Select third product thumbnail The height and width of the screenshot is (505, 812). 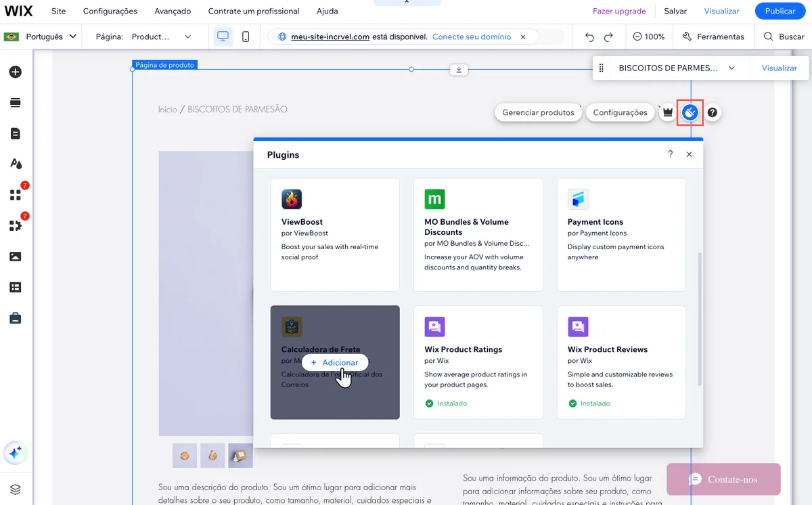click(240, 456)
